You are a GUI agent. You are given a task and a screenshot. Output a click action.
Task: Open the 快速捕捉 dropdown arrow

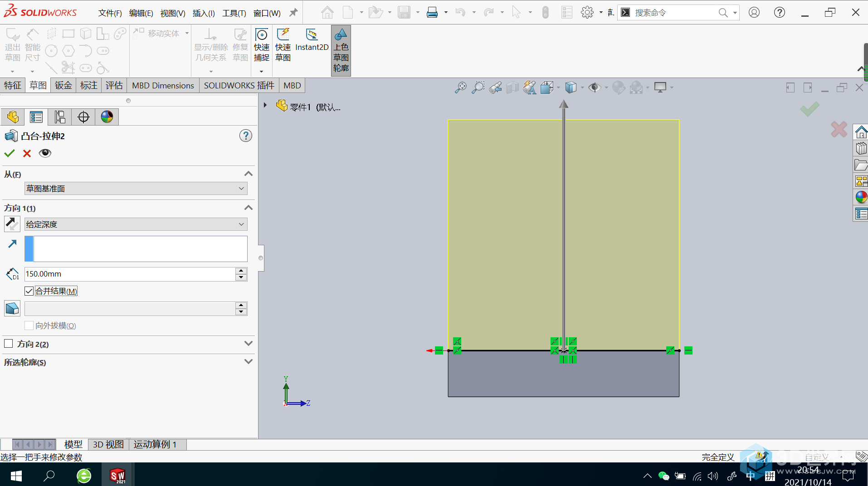(261, 72)
